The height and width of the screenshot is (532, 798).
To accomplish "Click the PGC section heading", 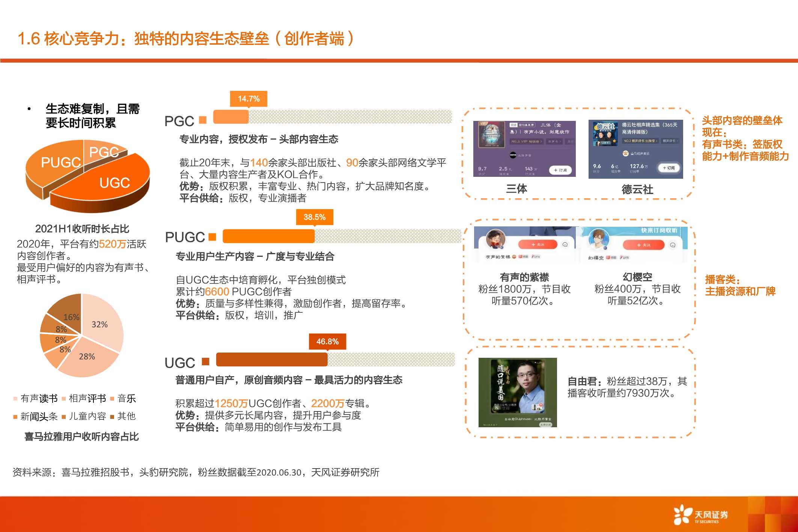I will [179, 121].
